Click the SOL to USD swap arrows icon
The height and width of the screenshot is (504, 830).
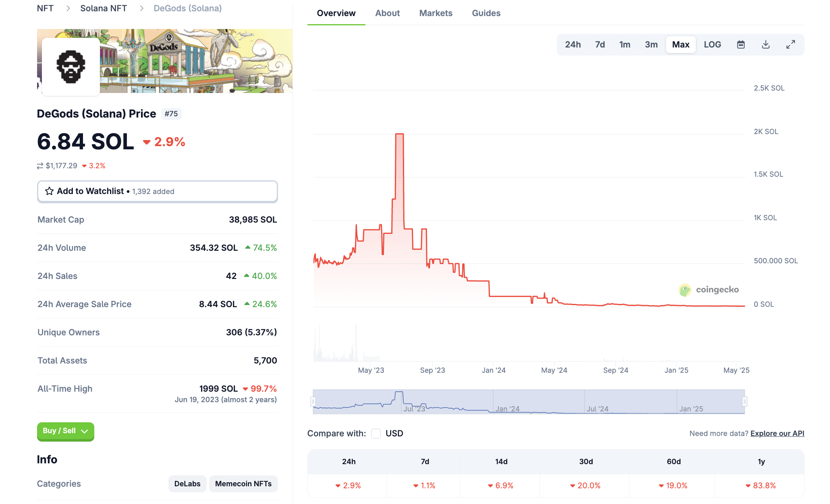click(x=40, y=166)
